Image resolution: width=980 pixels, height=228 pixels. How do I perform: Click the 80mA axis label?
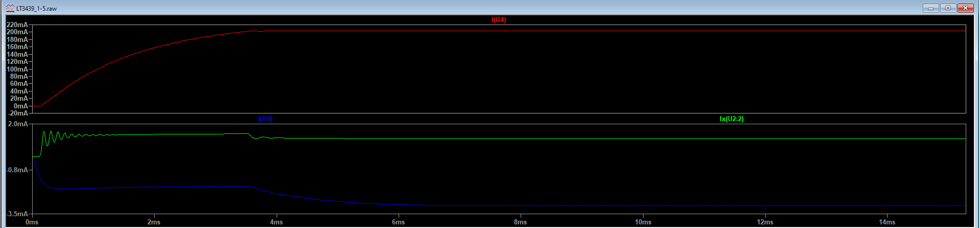pos(19,76)
